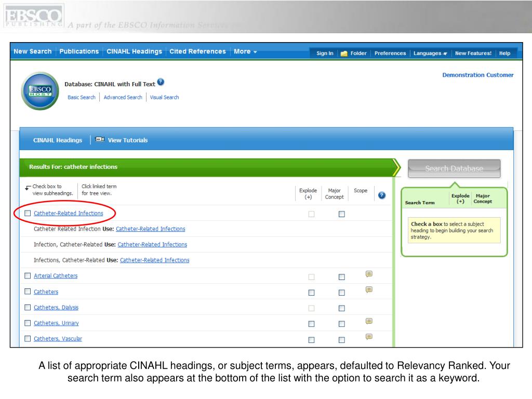Open the Catheters heading link
The width and height of the screenshot is (532, 399).
pyautogui.click(x=46, y=292)
